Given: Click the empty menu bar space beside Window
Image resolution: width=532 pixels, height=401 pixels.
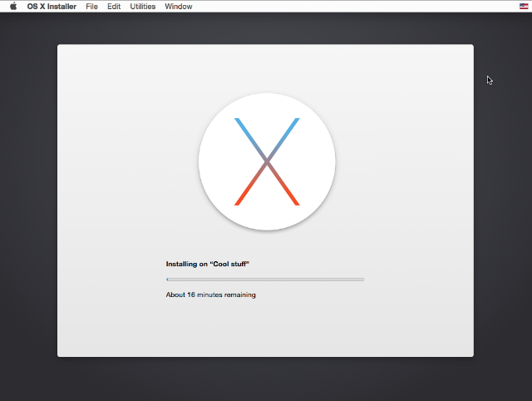Looking at the screenshot, I should [x=352, y=6].
